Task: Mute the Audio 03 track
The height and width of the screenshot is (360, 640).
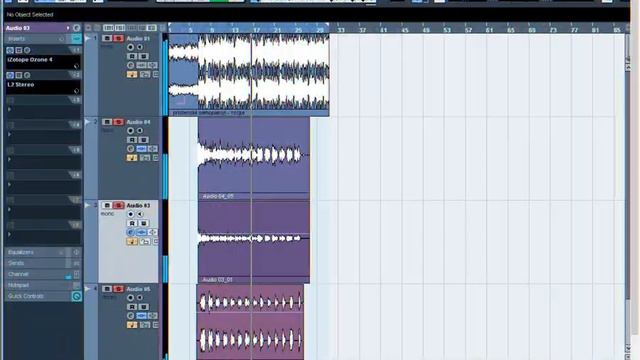Action: pos(107,205)
